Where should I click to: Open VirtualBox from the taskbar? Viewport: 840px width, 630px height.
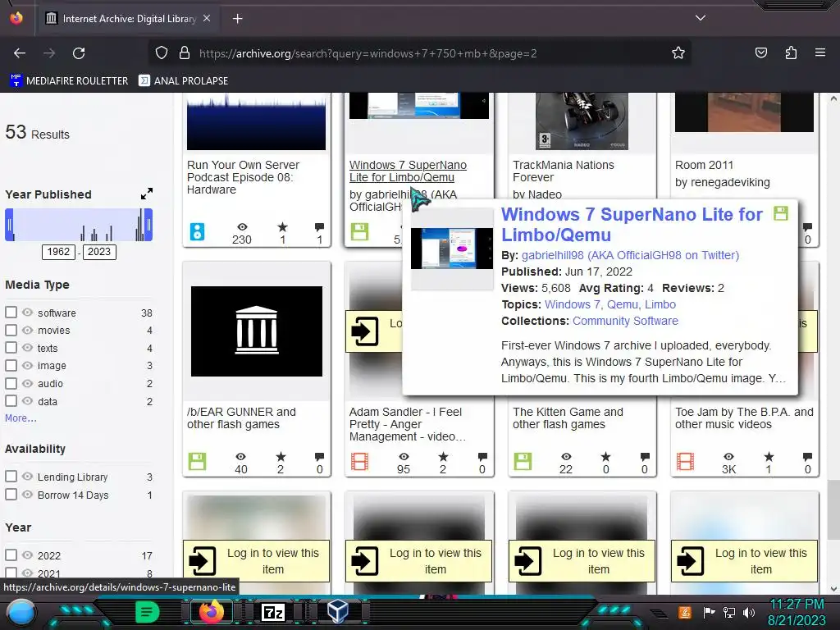pyautogui.click(x=337, y=612)
